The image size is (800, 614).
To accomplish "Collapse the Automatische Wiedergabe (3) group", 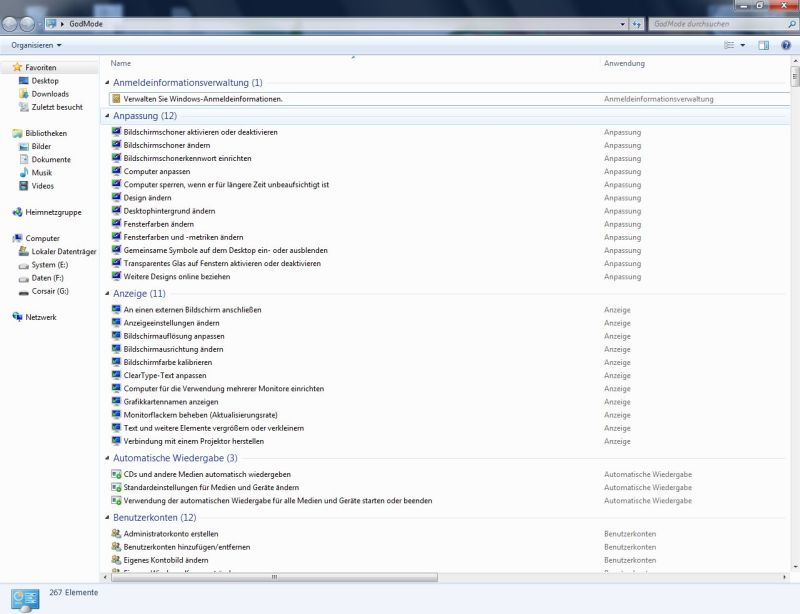I will point(107,458).
